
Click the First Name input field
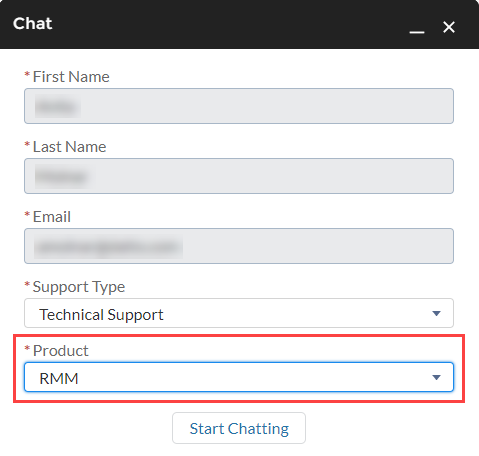[239, 106]
